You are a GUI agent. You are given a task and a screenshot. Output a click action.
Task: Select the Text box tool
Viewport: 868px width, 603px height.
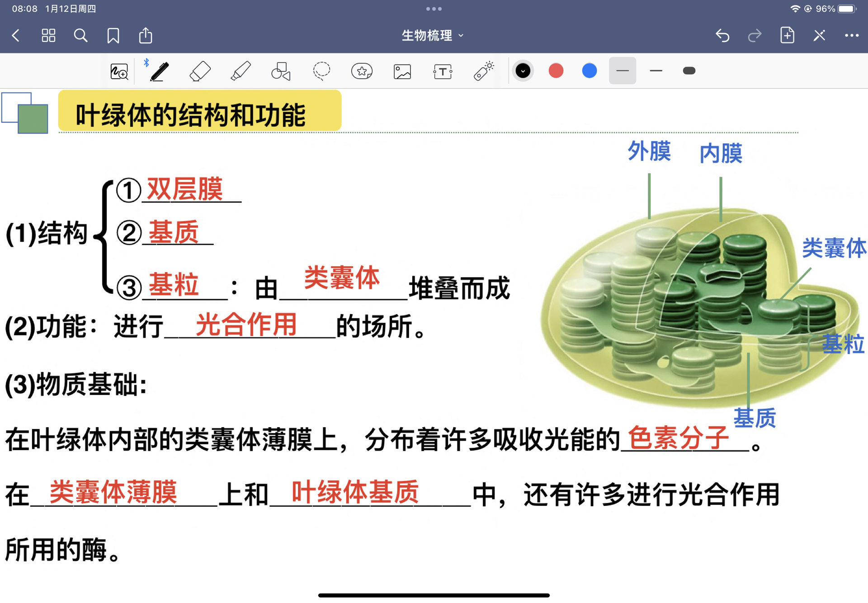[x=443, y=71]
